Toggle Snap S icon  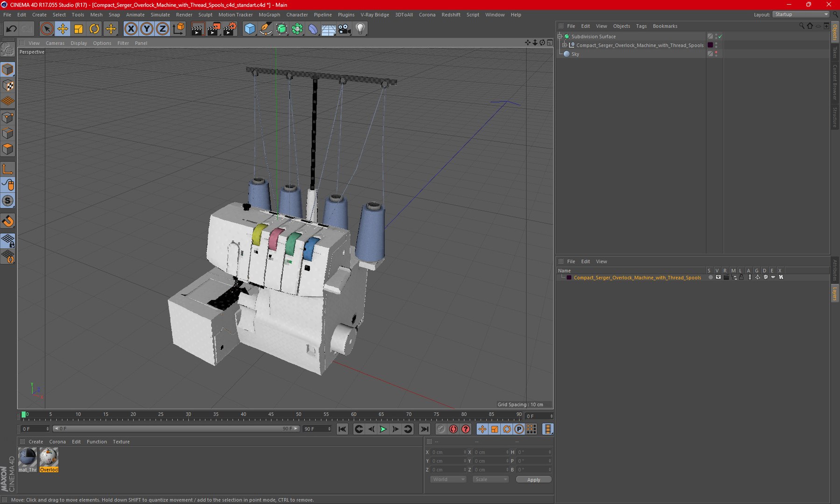(8, 201)
